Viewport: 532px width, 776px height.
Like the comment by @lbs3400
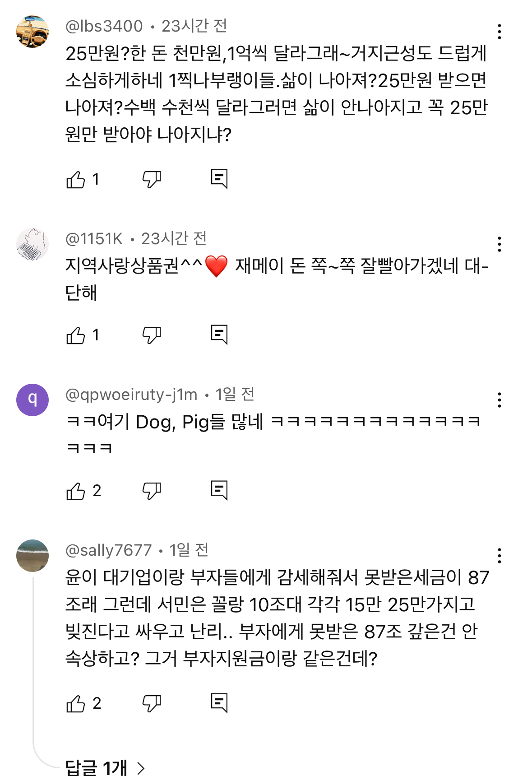[x=76, y=180]
